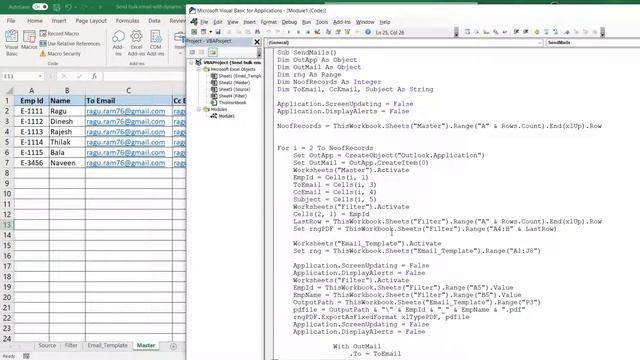Start Record Macro
Screen dimensions: 640x360
coord(60,33)
